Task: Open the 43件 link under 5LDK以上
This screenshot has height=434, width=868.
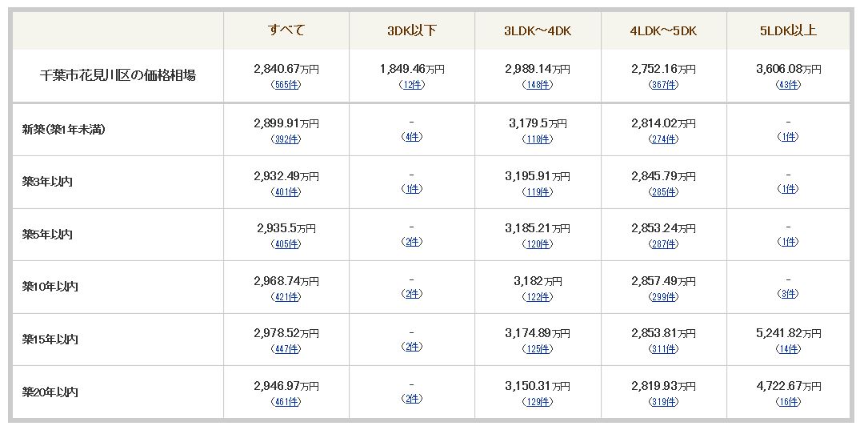Action: pos(788,85)
